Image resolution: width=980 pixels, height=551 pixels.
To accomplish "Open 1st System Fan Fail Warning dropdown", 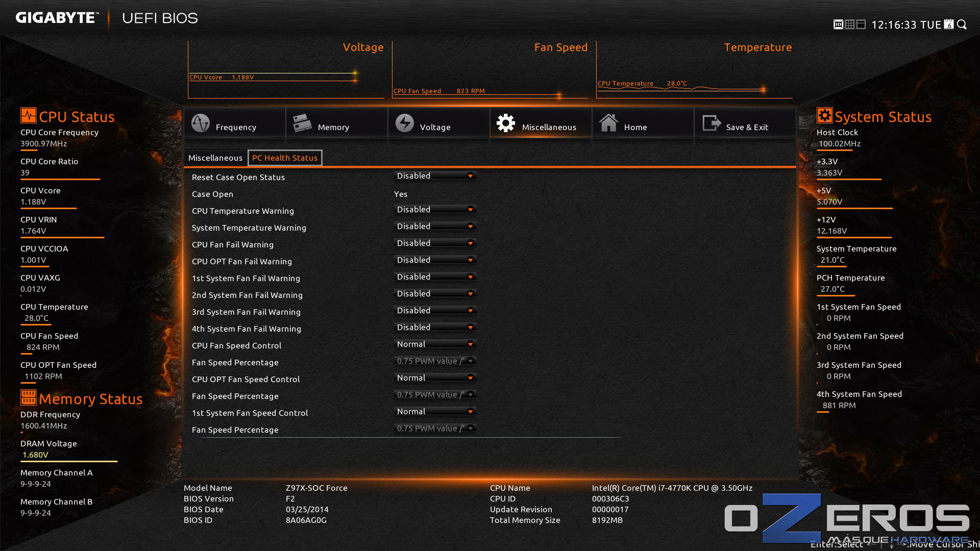I will point(435,277).
